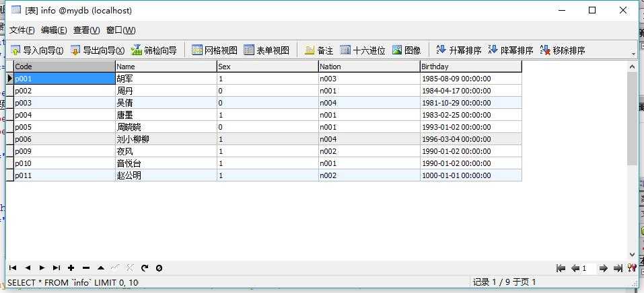This screenshot has width=644, height=293.
Task: Go to next record icon
Action: pyautogui.click(x=42, y=268)
